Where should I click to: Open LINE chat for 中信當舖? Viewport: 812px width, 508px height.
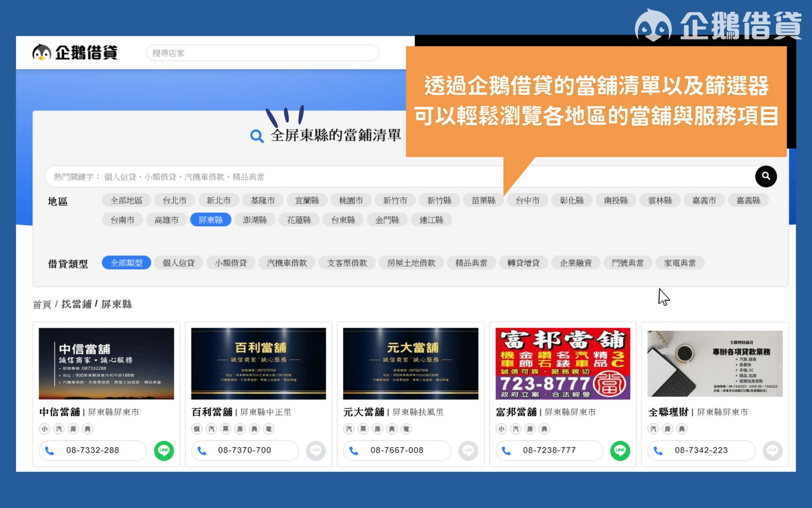pyautogui.click(x=164, y=451)
